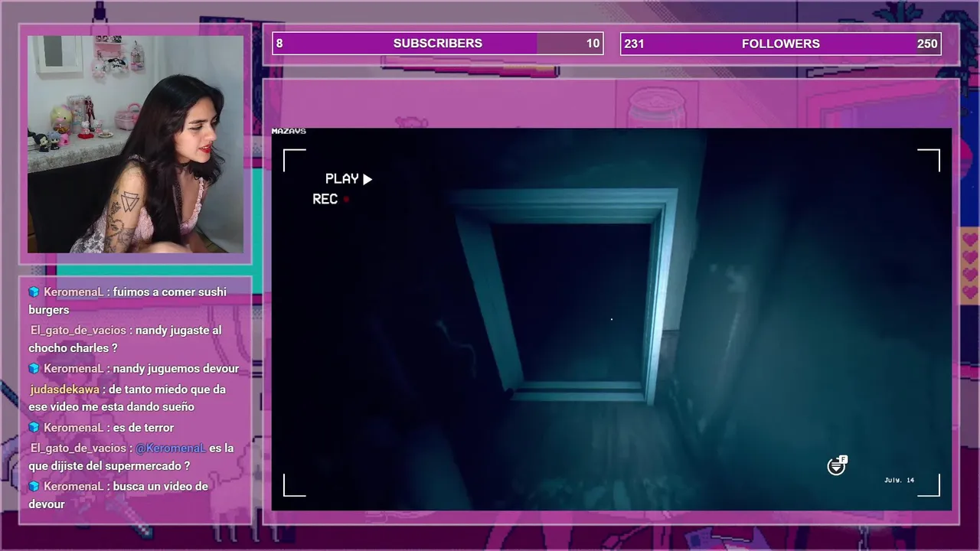Click the PLAY triangle icon in the game overlay
Image resolution: width=980 pixels, height=551 pixels.
click(367, 179)
